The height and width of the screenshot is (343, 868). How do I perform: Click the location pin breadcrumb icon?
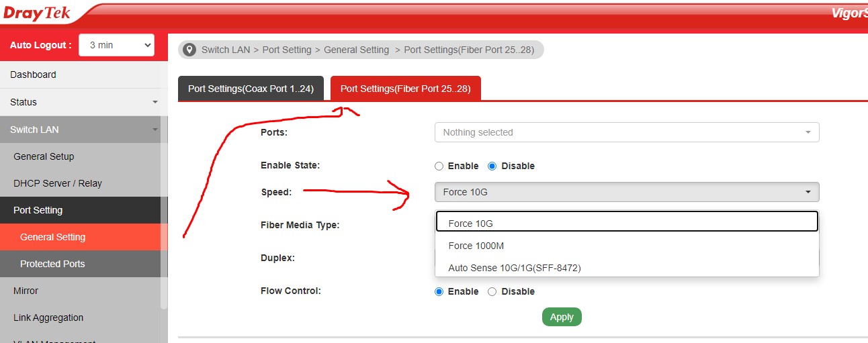[x=189, y=50]
